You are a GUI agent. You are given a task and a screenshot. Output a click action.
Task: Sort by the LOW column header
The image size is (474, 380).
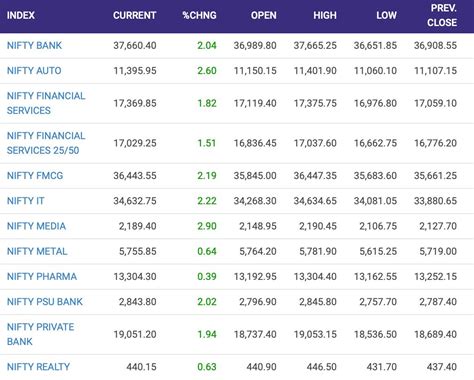[387, 15]
